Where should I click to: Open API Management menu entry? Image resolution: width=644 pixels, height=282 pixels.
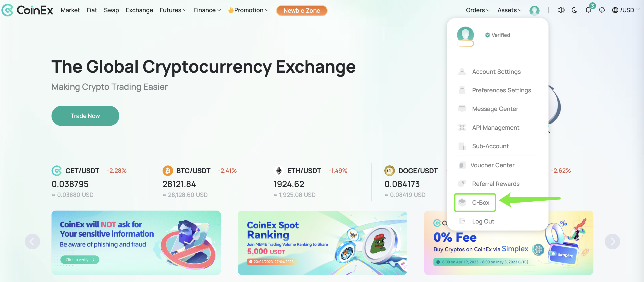[x=496, y=128]
